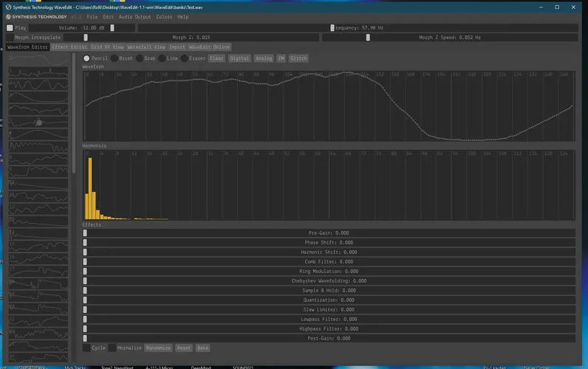Screen dimensions: 588x369
Task: Enable the Morph Interpolate checkbox
Action: [x=10, y=37]
